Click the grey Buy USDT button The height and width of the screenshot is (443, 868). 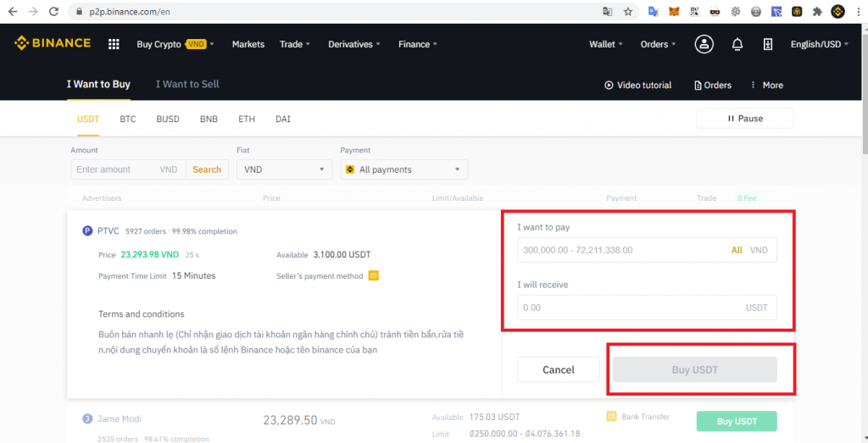point(695,369)
